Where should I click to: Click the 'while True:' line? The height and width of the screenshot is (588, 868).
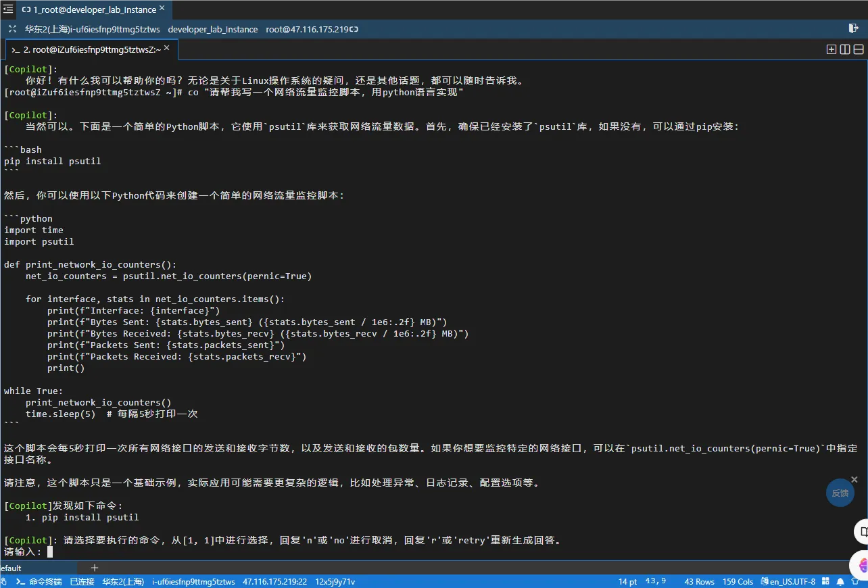[x=33, y=391]
